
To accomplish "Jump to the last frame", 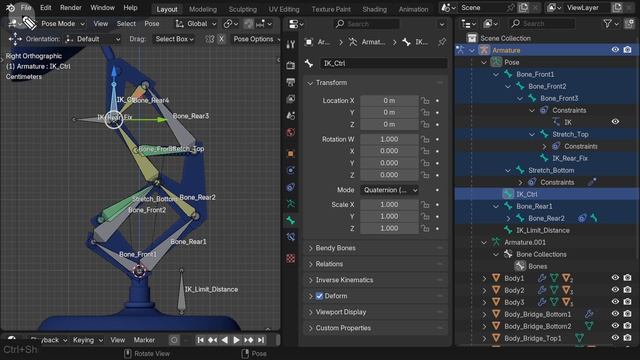I will [261, 340].
